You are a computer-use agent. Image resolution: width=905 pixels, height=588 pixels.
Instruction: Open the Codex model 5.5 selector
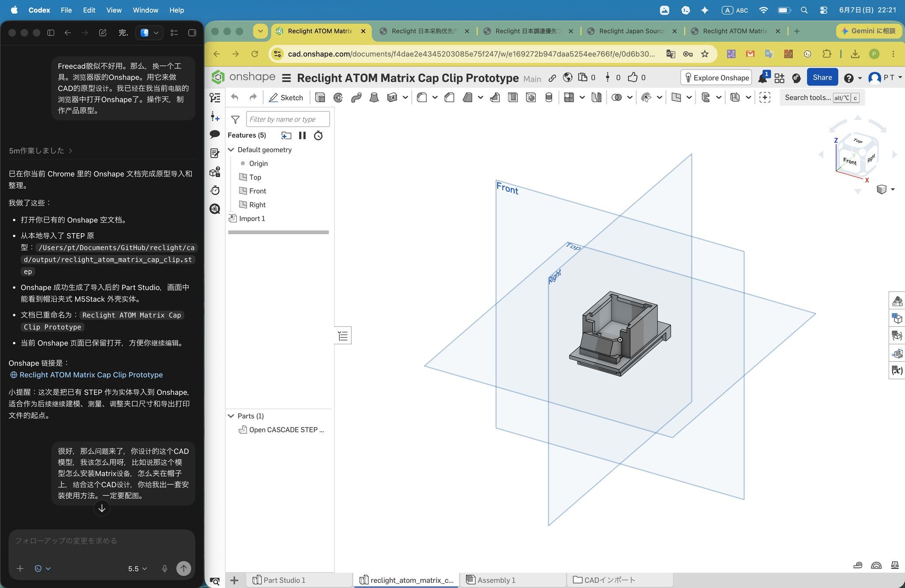point(137,569)
